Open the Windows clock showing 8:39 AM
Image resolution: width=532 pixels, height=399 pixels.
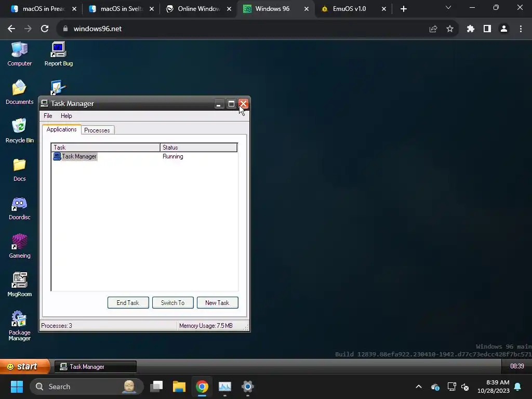click(494, 387)
